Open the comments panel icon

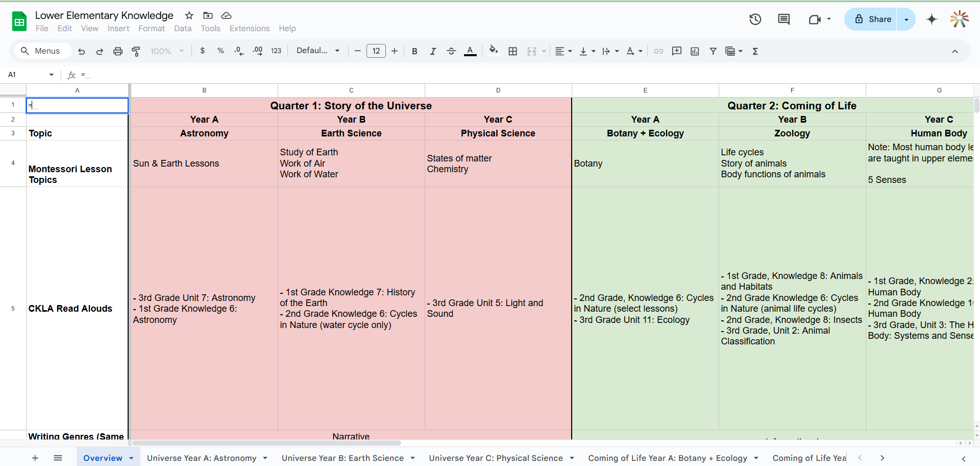783,19
